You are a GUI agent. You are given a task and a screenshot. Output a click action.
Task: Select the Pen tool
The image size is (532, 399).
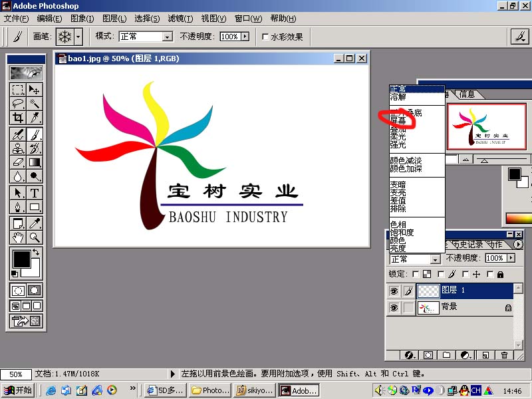(x=18, y=207)
